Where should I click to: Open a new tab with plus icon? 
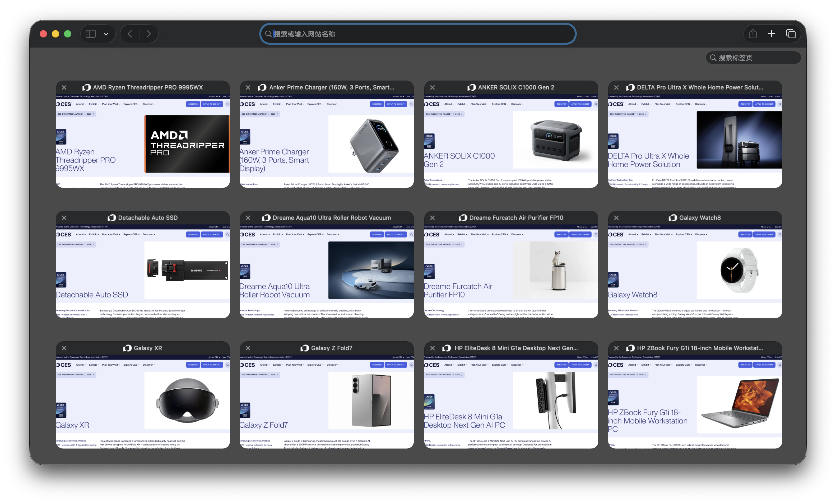pyautogui.click(x=772, y=34)
